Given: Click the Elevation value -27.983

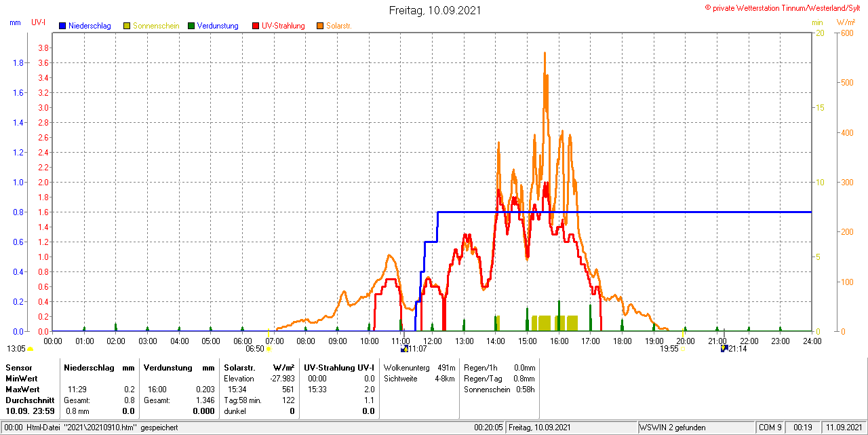Looking at the screenshot, I should point(281,379).
